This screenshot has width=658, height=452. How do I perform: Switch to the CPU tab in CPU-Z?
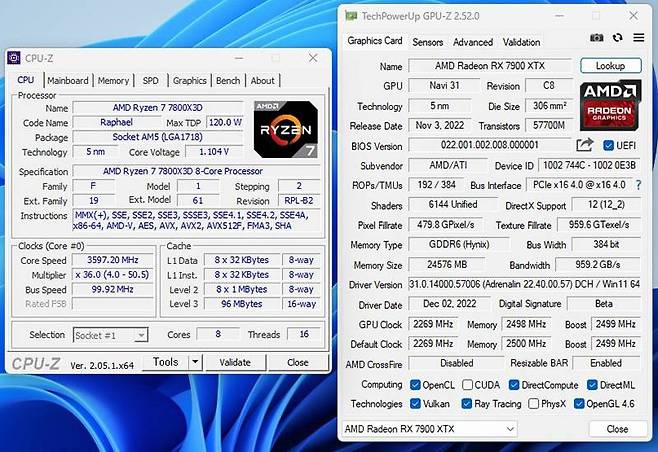(25, 80)
